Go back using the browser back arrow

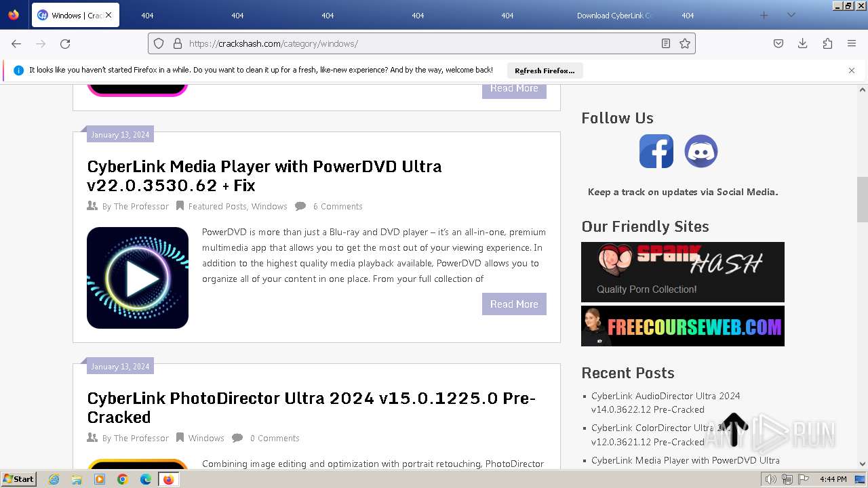pyautogui.click(x=16, y=43)
